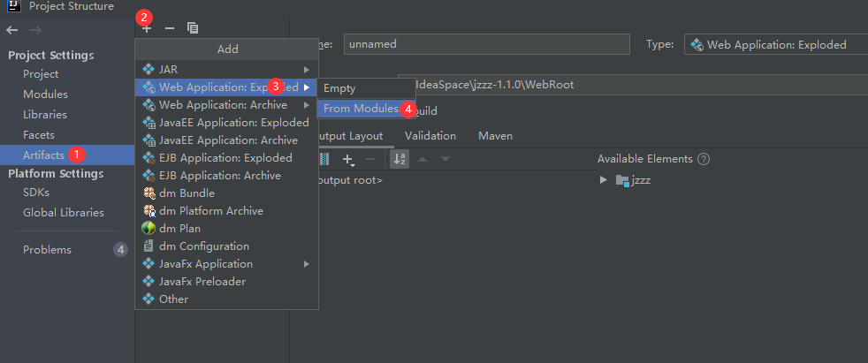Switch to the Maven tab

pos(496,135)
